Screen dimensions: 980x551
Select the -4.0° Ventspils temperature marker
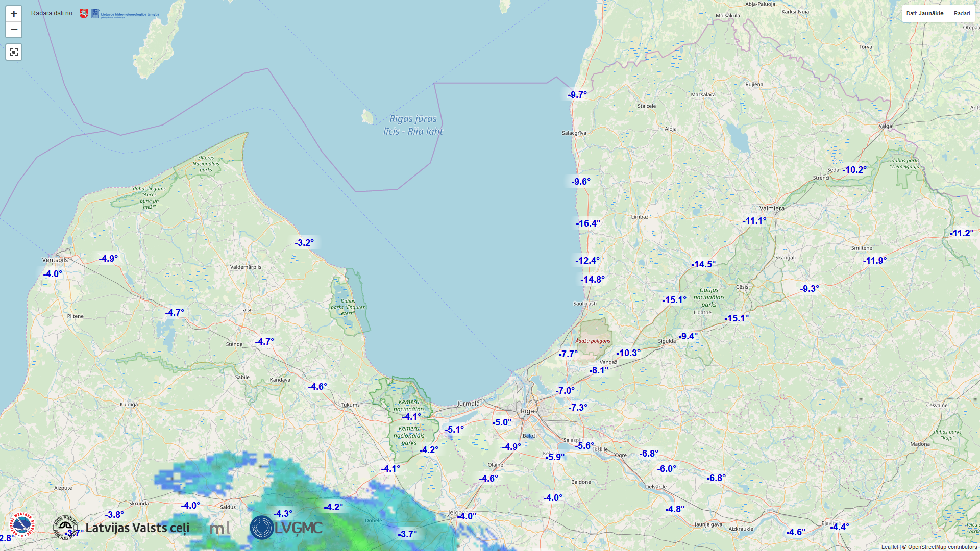(53, 274)
